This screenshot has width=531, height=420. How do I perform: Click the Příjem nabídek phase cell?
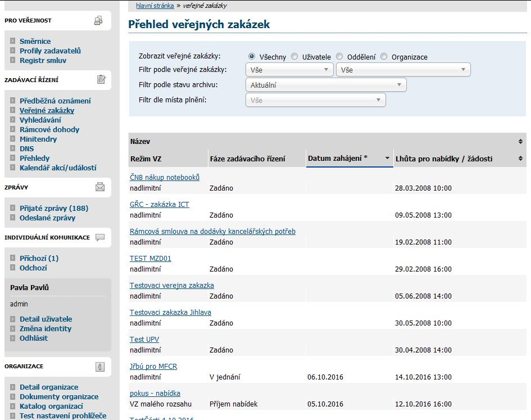(x=233, y=404)
